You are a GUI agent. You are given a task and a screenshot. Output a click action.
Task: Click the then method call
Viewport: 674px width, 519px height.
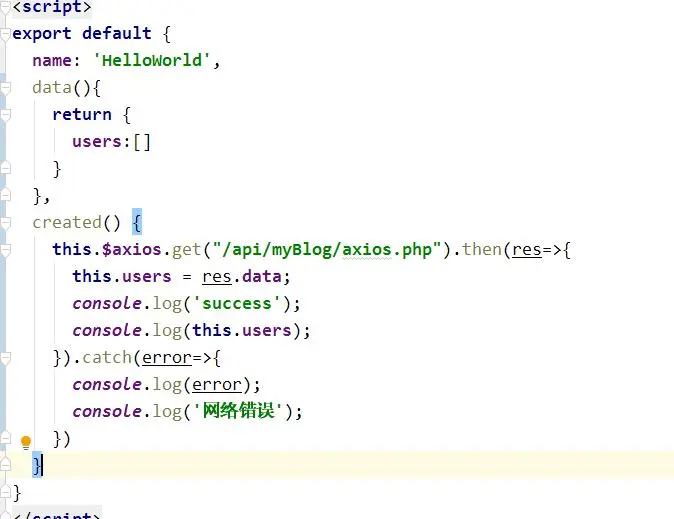pyautogui.click(x=482, y=249)
